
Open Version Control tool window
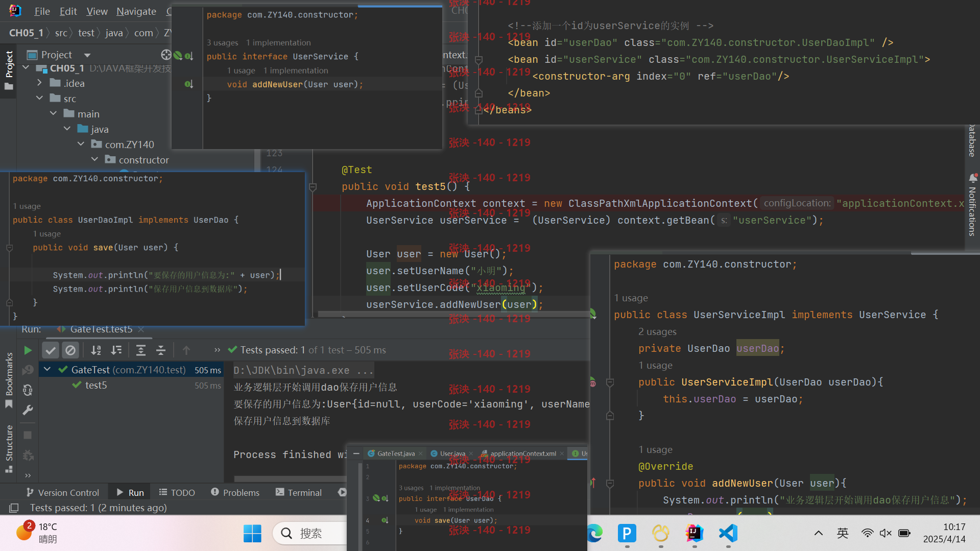tap(63, 492)
